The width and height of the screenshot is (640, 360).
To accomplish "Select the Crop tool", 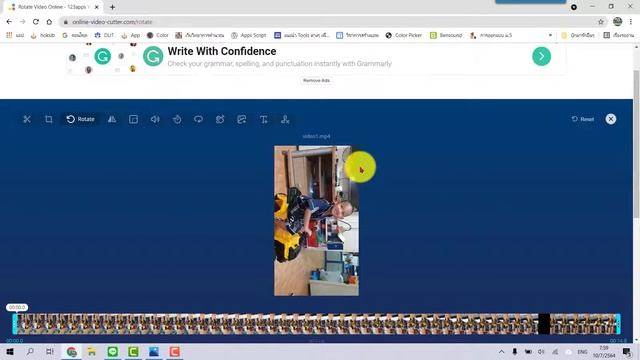I will tap(49, 119).
